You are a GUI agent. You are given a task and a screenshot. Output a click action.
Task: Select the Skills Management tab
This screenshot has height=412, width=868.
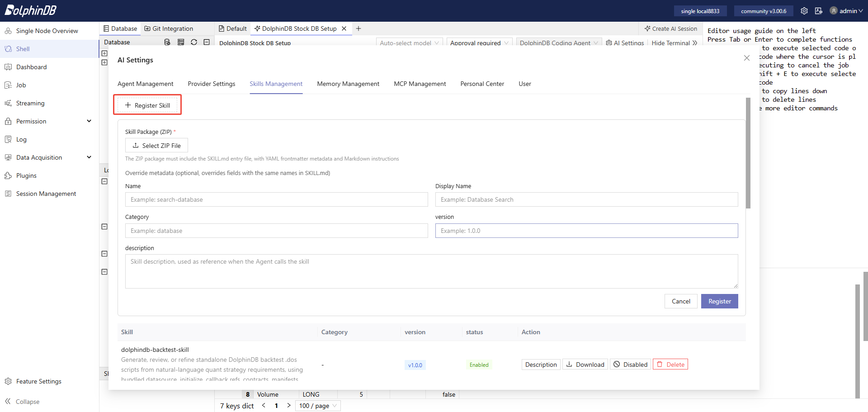[276, 84]
